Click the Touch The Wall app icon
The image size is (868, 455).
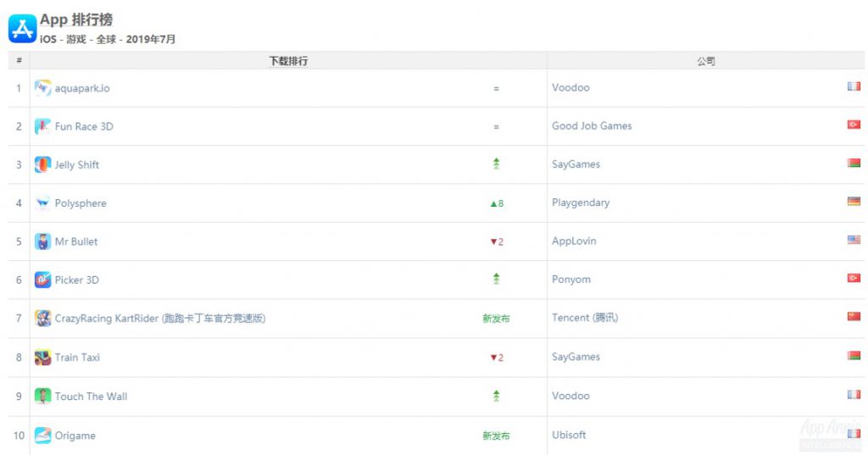42,397
